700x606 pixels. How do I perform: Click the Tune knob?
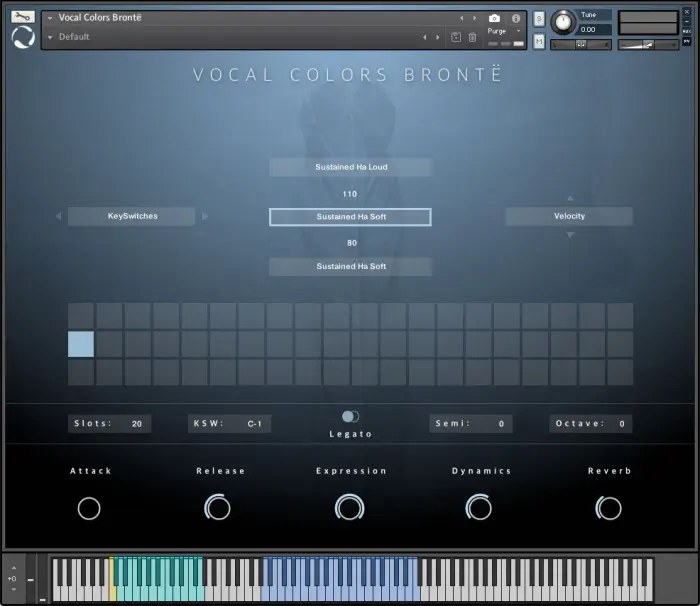(x=563, y=22)
